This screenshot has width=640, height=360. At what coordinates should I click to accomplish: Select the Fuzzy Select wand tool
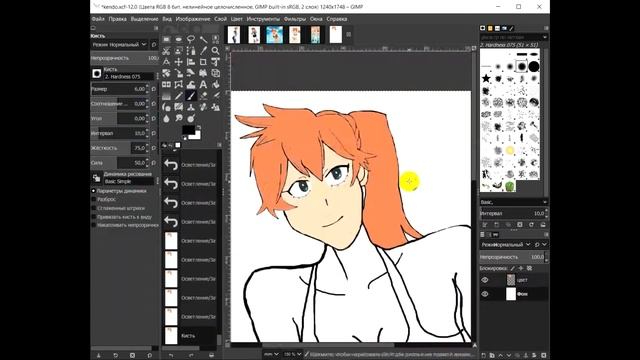[203, 40]
